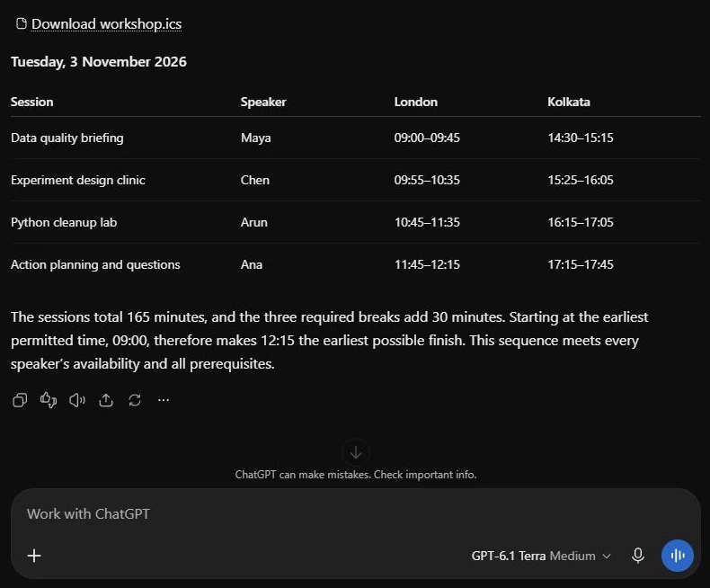Select the London column header
Viewport: 710px width, 588px height.
(x=416, y=102)
